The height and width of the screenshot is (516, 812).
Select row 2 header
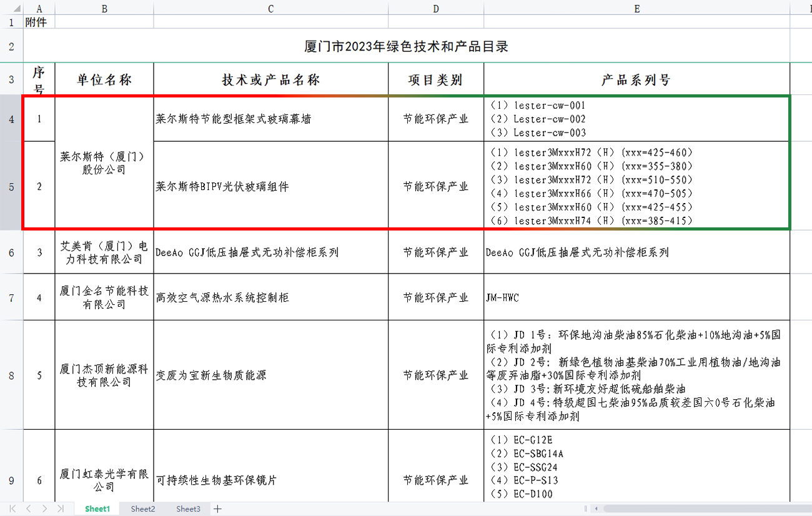tap(12, 46)
